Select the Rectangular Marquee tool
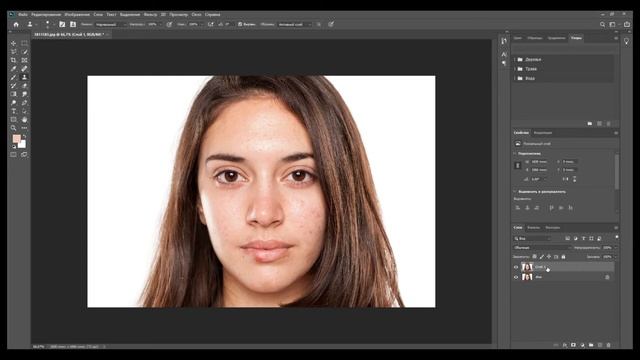This screenshot has width=640, height=360. [x=24, y=43]
